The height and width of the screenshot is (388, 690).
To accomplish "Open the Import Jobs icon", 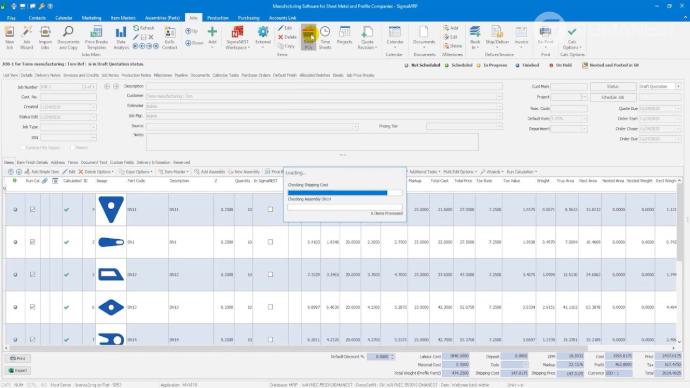I will [45, 37].
